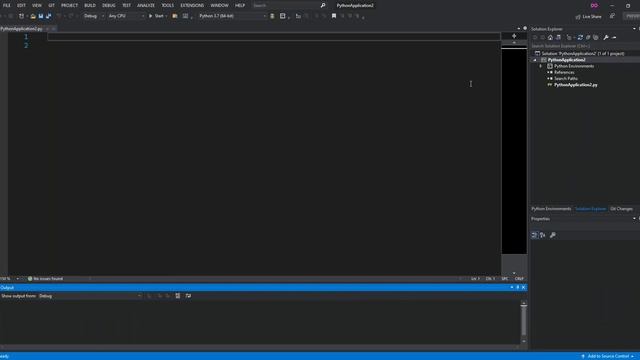
Task: Click the Categorized icon in Properties panel
Action: [x=534, y=235]
